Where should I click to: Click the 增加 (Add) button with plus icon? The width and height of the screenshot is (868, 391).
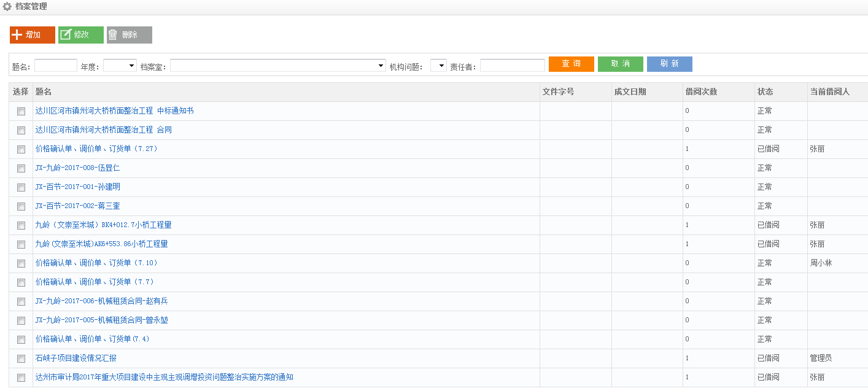(x=33, y=35)
